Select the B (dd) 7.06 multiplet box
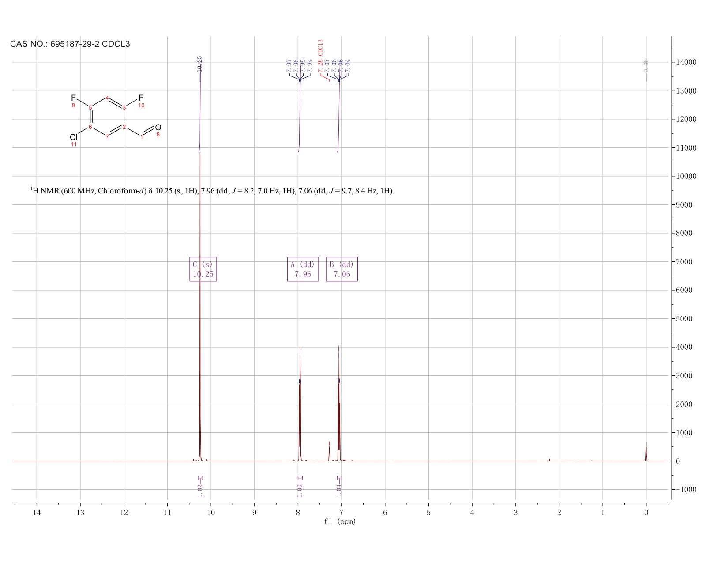 coord(341,269)
